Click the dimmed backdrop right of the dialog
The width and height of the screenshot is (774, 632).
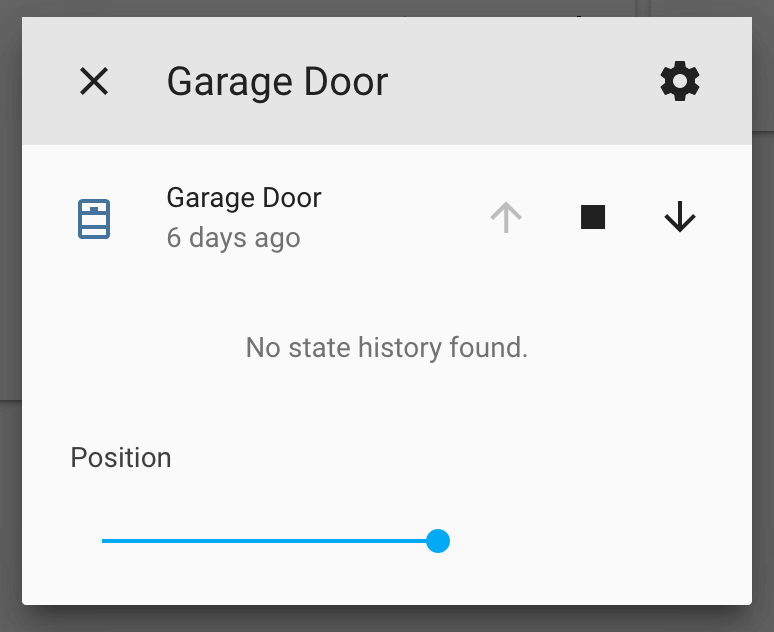[763, 300]
